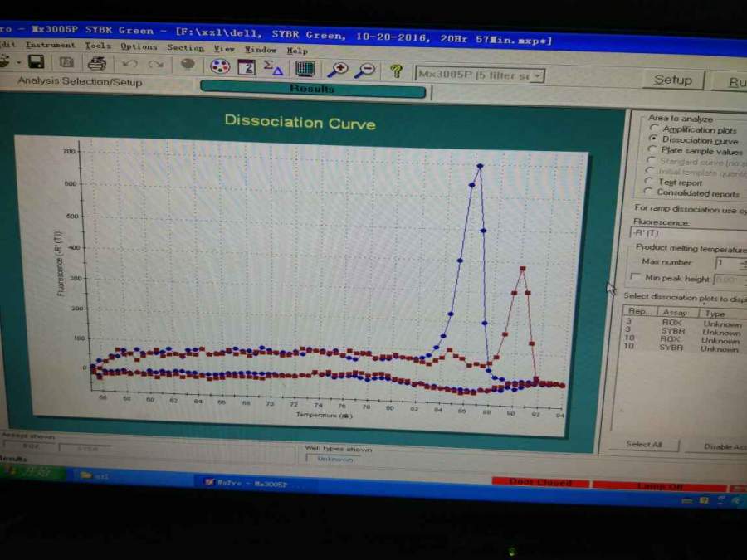Sort by the Assay column header
747x560 pixels.
pos(677,313)
